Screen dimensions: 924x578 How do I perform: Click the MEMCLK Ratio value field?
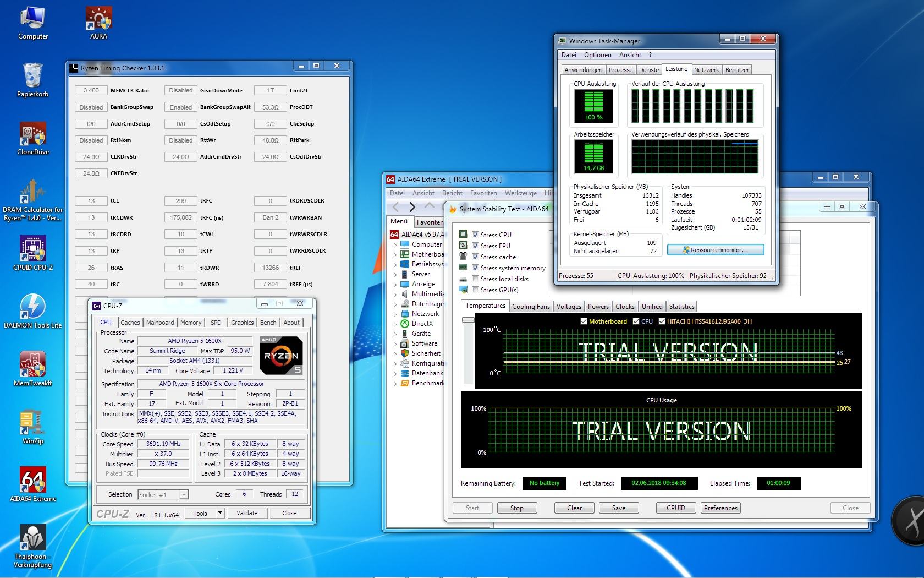[x=91, y=90]
